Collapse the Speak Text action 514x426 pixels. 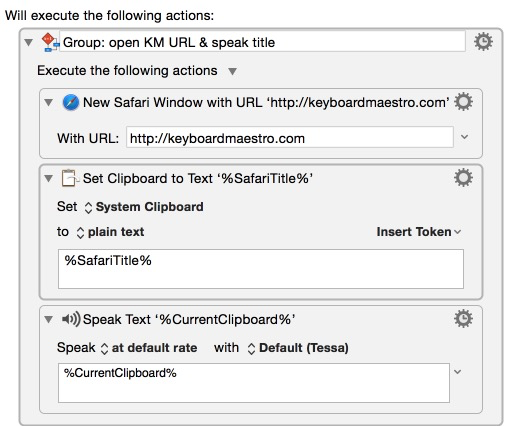pos(49,319)
